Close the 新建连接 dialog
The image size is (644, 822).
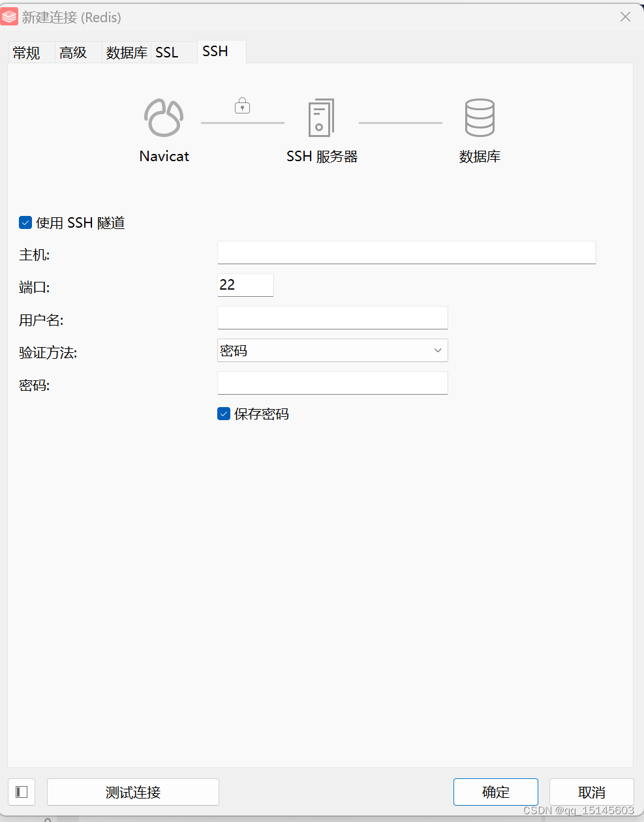pyautogui.click(x=625, y=17)
